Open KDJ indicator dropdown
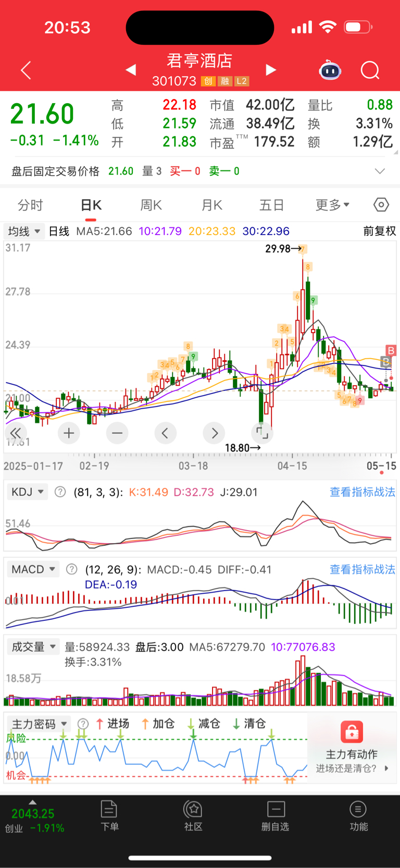Screen dimensions: 400x868 (x=28, y=492)
